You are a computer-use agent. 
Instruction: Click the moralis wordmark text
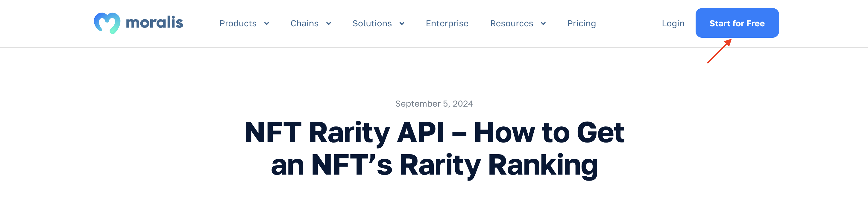154,22
